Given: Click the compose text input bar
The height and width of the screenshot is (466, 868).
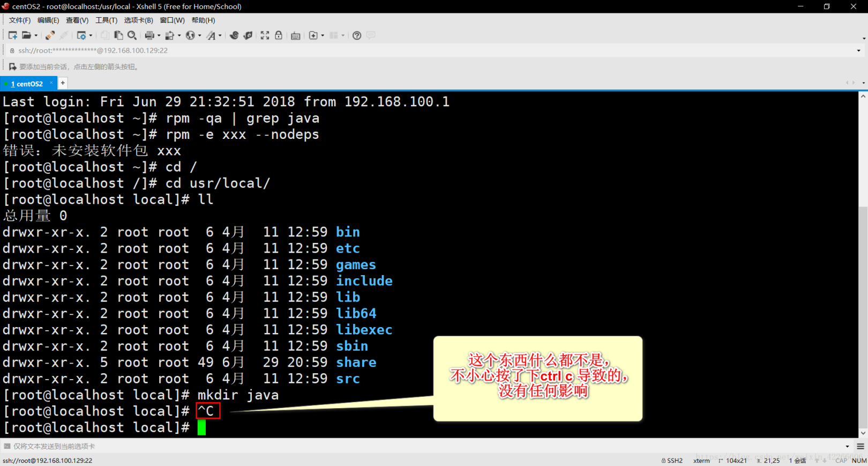Looking at the screenshot, I should tap(426, 446).
